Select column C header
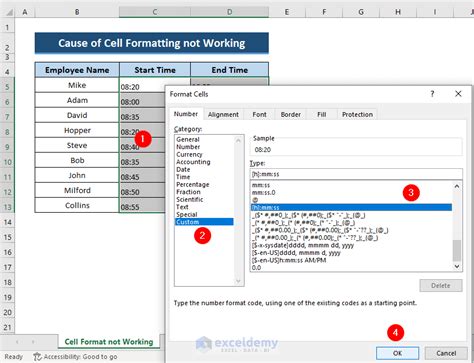This screenshot has width=474, height=363. [155, 12]
